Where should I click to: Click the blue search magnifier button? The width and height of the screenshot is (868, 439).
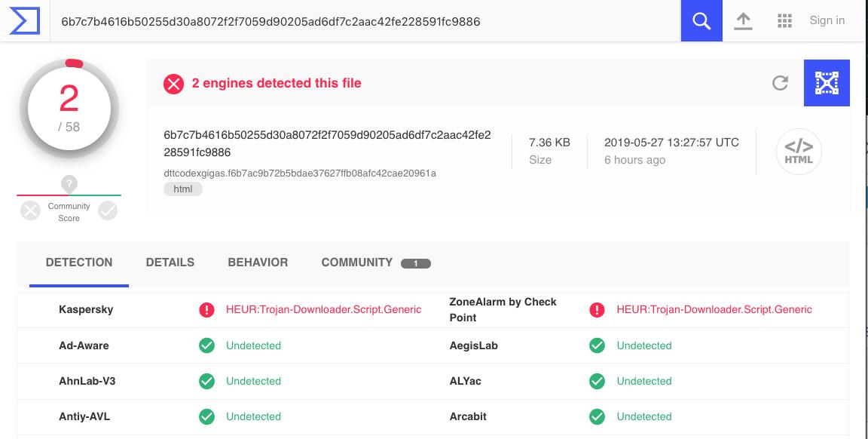click(701, 20)
